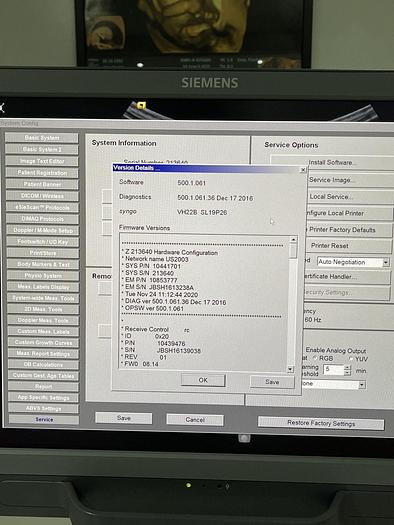Screen dimensions: 394x525
Task: Decrease threshold minutes stepper
Action: pos(347,372)
